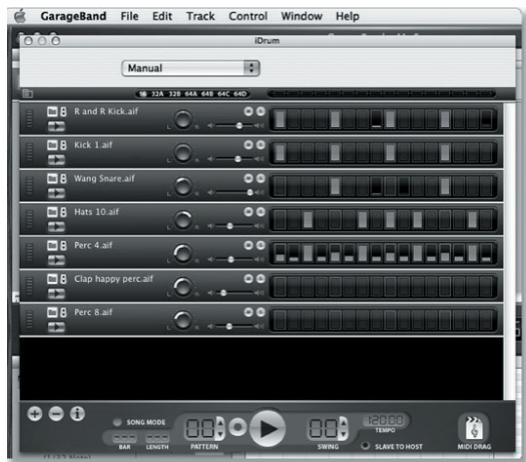The height and width of the screenshot is (462, 526).
Task: Audition the Hats 10.aif sample
Action: (56, 227)
